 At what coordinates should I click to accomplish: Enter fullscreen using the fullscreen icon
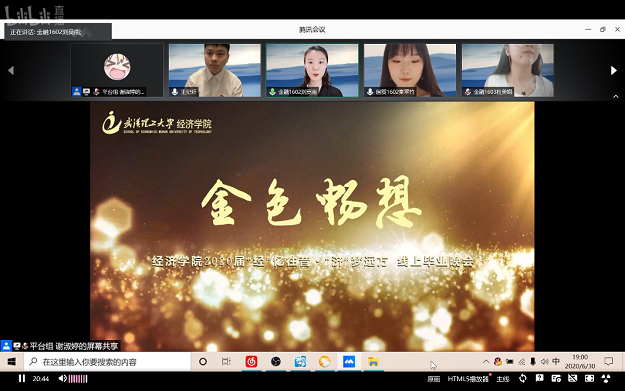[589, 378]
